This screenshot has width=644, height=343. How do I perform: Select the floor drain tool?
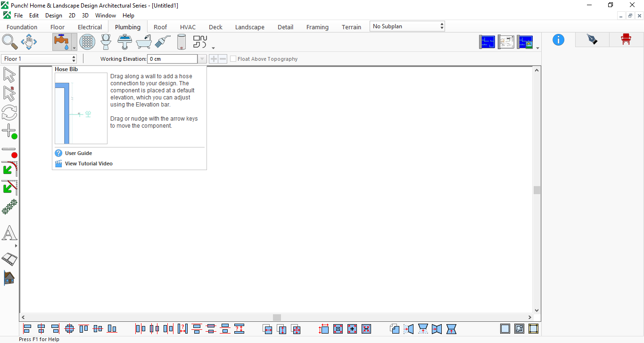[87, 41]
